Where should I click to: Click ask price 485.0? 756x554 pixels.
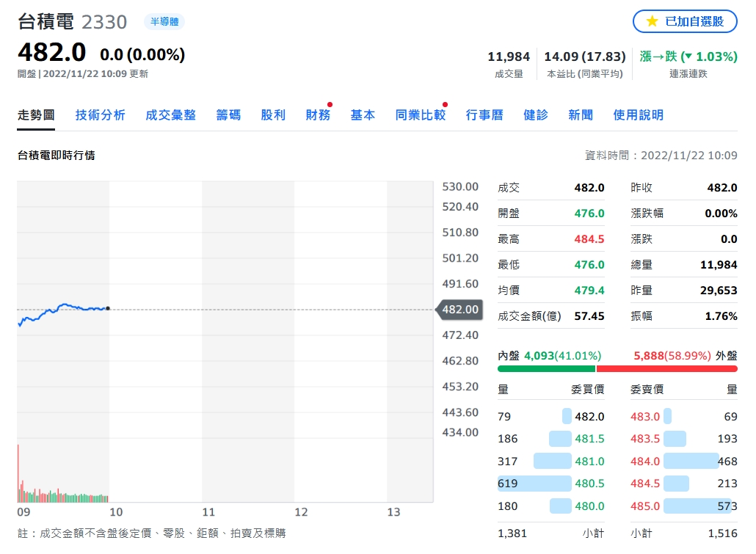click(645, 506)
